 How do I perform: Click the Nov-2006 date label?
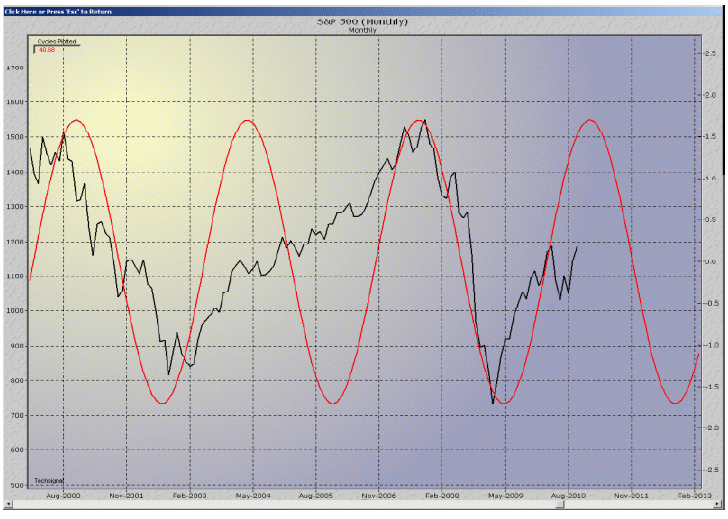pyautogui.click(x=379, y=494)
